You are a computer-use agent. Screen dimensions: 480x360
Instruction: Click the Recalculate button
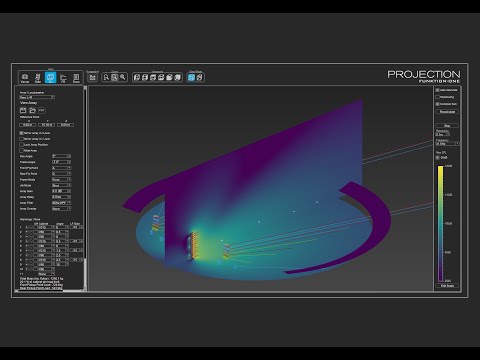click(x=447, y=112)
